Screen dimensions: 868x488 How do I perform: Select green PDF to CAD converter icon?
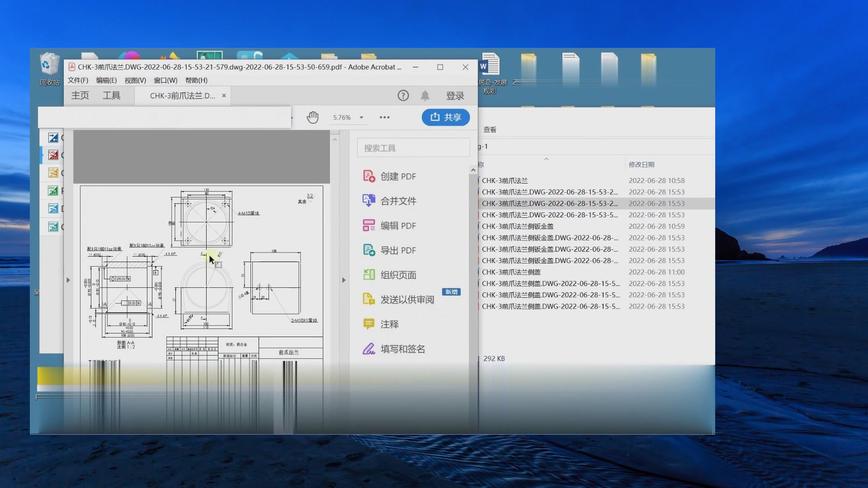[53, 191]
